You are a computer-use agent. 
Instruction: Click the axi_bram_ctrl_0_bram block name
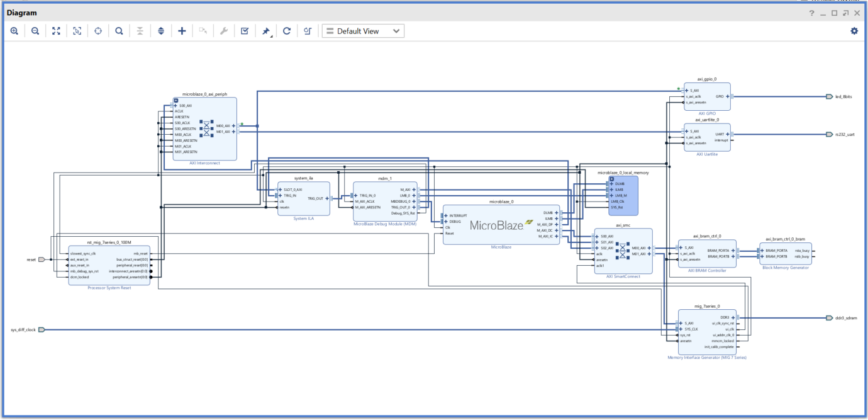point(786,239)
